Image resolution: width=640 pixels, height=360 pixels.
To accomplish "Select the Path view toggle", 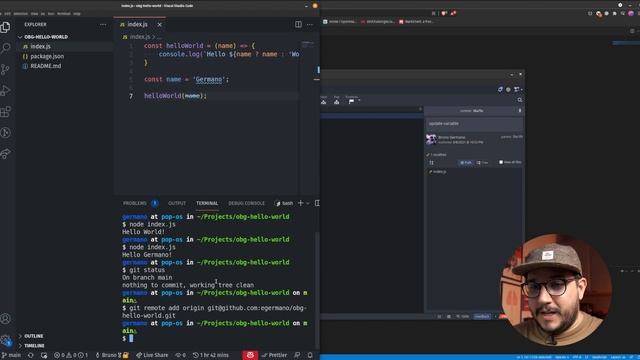I will point(466,162).
